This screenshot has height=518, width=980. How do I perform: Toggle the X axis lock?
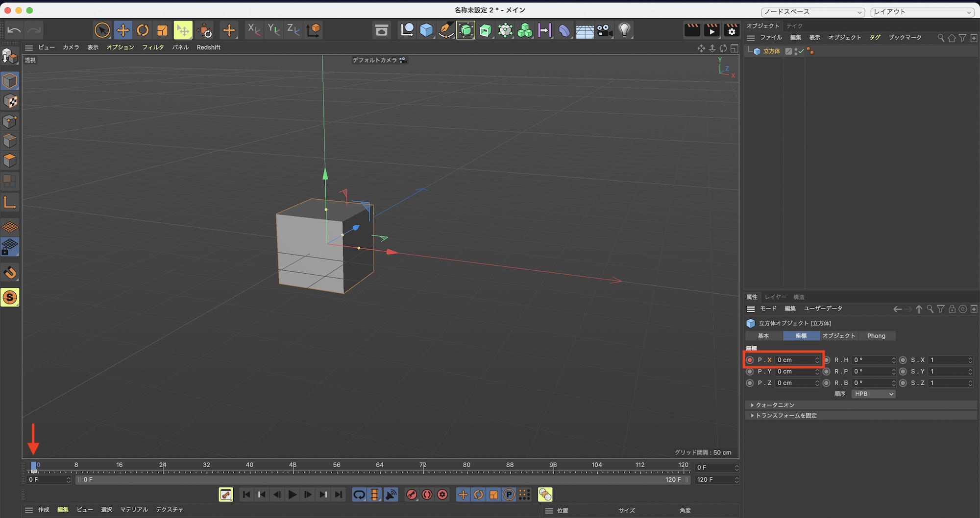coord(253,30)
